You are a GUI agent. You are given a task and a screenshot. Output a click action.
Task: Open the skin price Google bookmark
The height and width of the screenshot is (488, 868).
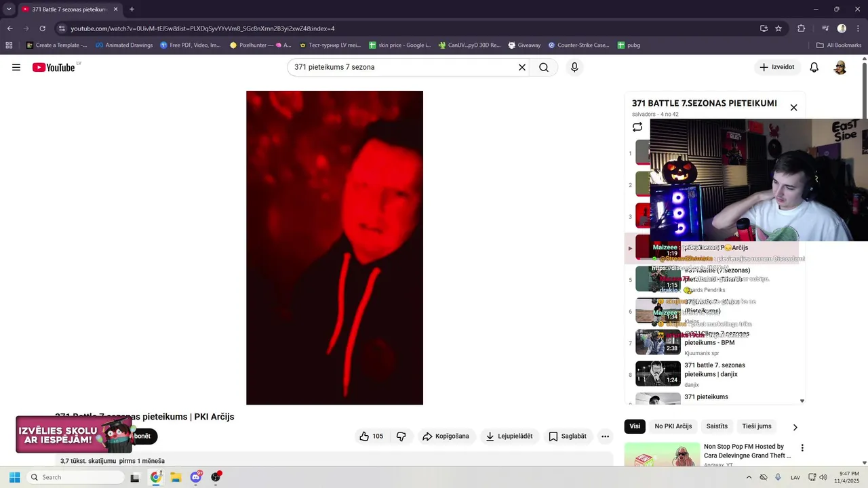399,45
